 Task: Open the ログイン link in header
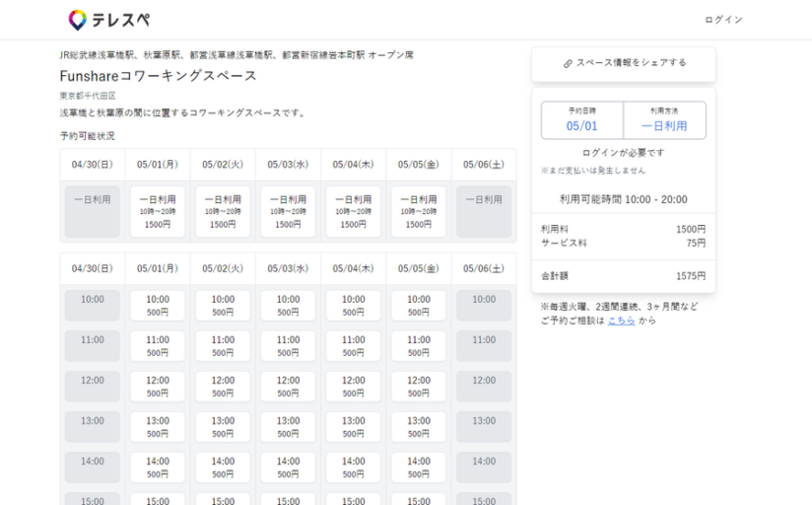tap(723, 20)
